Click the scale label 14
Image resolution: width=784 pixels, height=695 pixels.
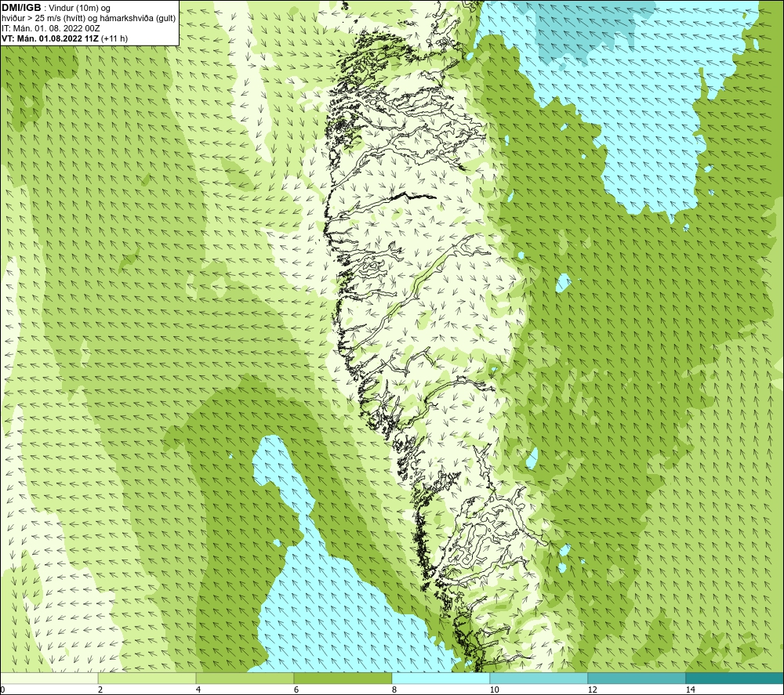pyautogui.click(x=690, y=690)
